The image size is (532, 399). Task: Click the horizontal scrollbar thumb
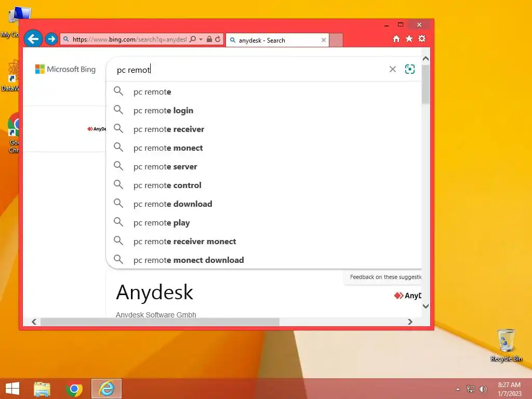point(160,322)
